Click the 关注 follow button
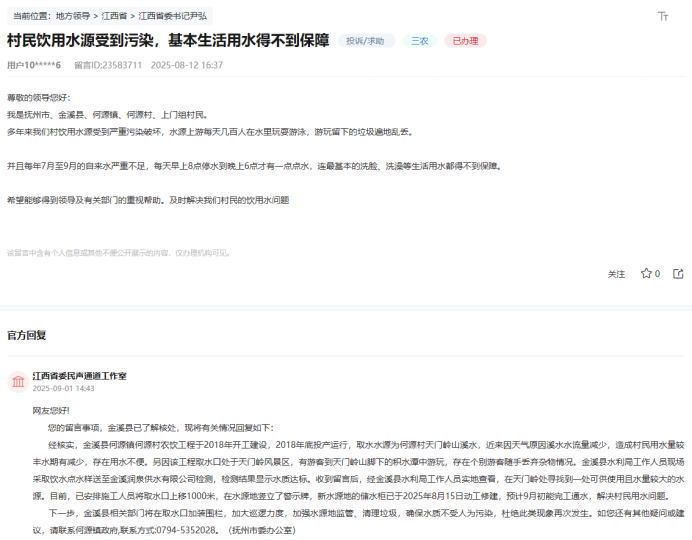 [616, 273]
